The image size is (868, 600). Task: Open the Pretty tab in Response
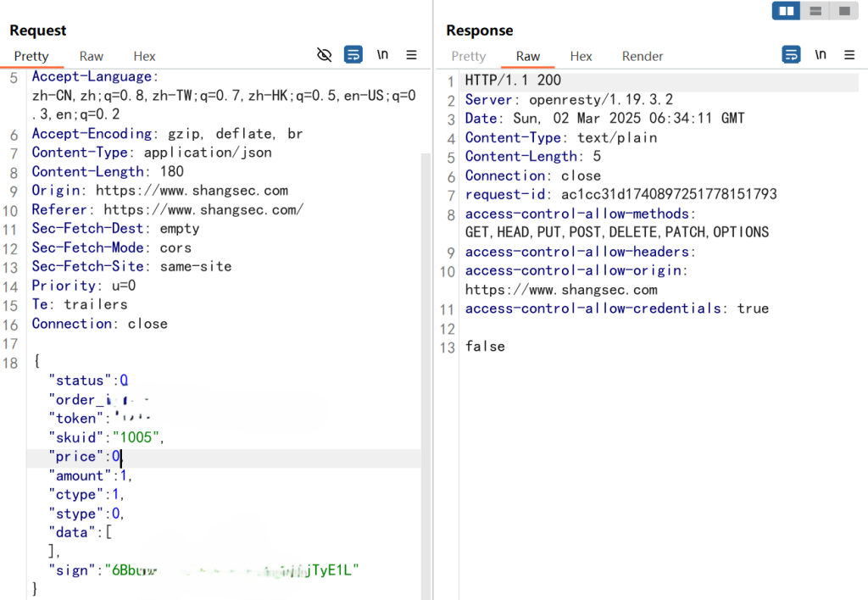click(469, 56)
